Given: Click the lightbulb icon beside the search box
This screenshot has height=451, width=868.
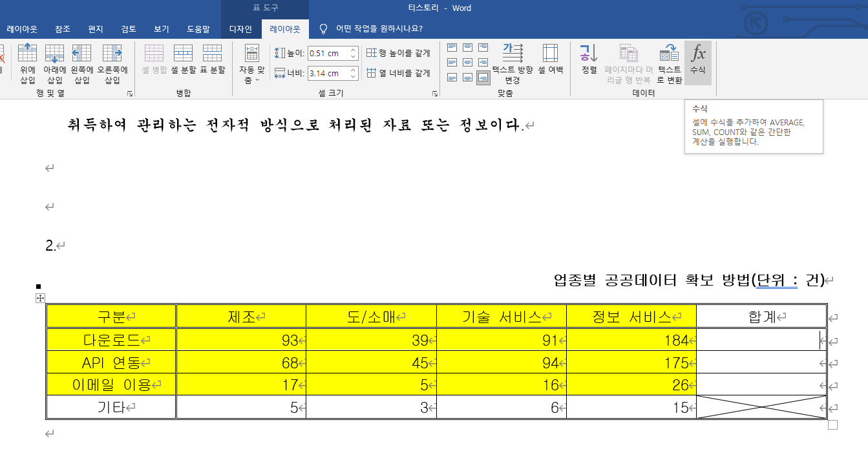Looking at the screenshot, I should pyautogui.click(x=324, y=28).
